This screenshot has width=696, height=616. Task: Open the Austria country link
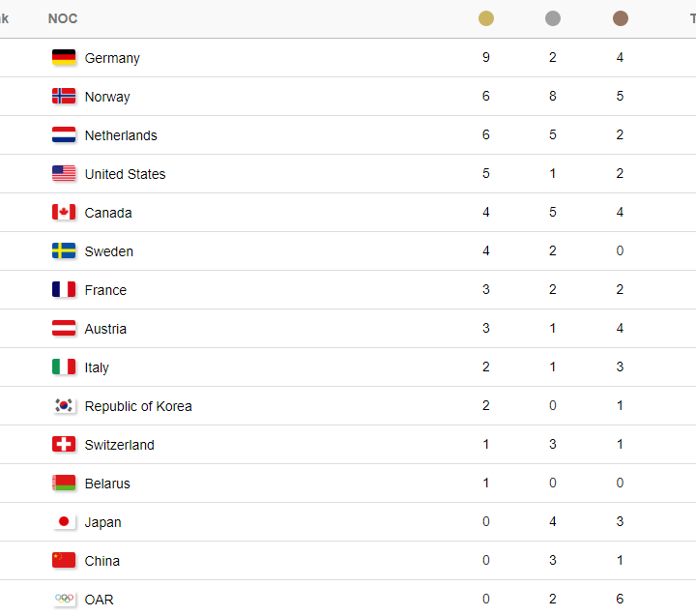(x=105, y=329)
